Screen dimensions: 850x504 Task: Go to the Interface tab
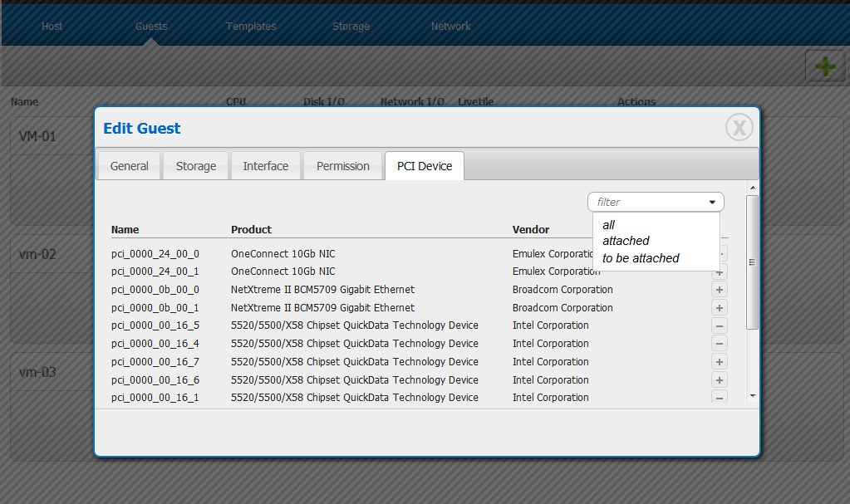tap(266, 166)
